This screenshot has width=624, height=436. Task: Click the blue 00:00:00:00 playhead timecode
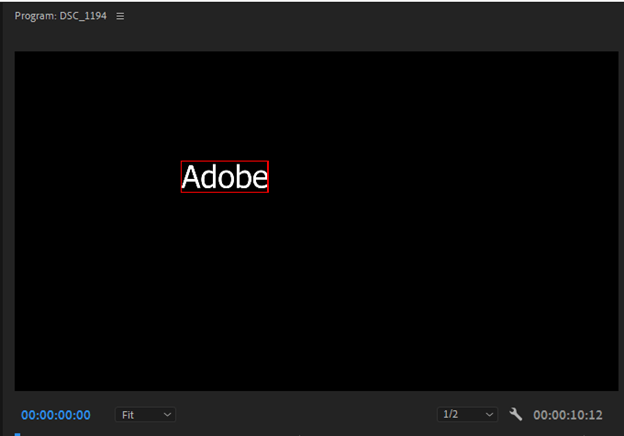coord(56,415)
